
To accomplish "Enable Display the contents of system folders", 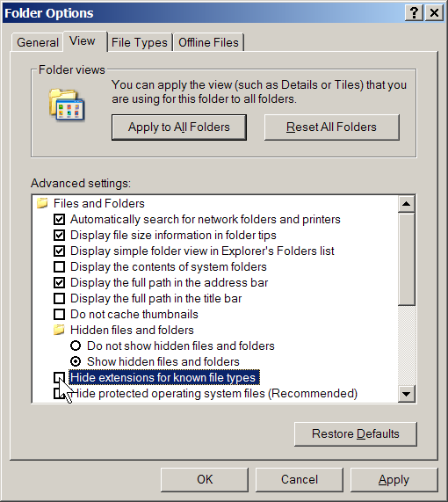I will (59, 266).
